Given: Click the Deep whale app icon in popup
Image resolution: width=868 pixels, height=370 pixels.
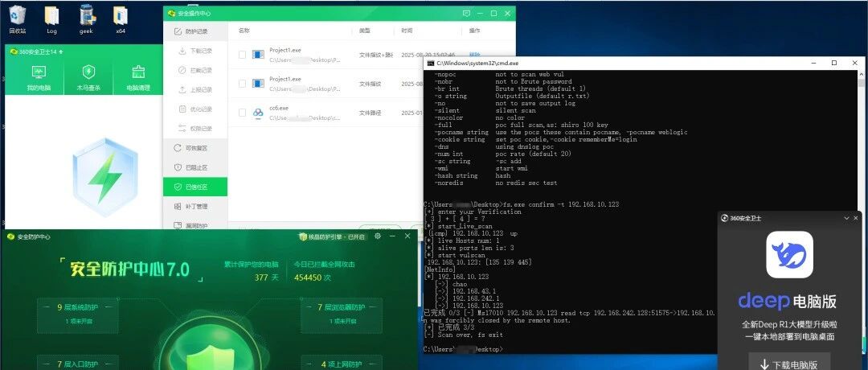Looking at the screenshot, I should tap(789, 254).
